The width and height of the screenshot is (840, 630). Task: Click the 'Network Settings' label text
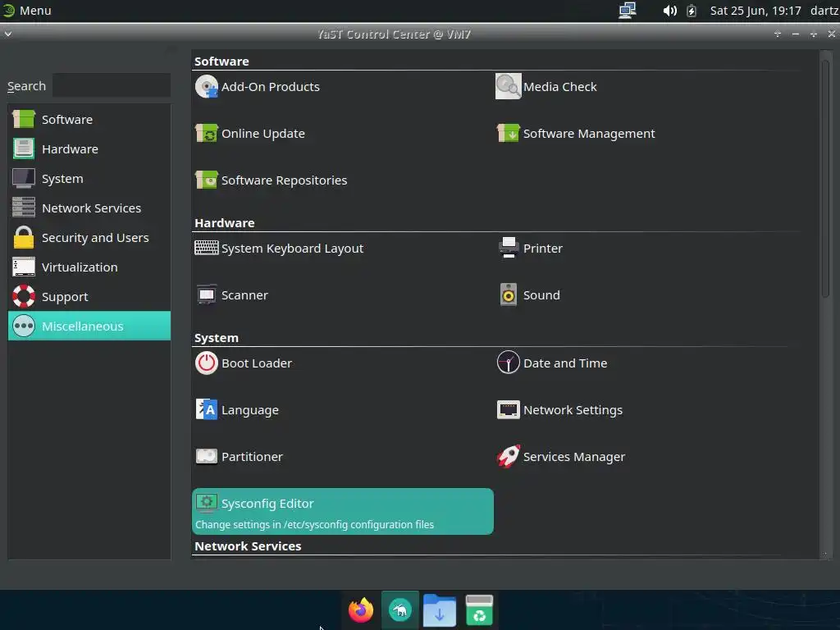pyautogui.click(x=573, y=410)
